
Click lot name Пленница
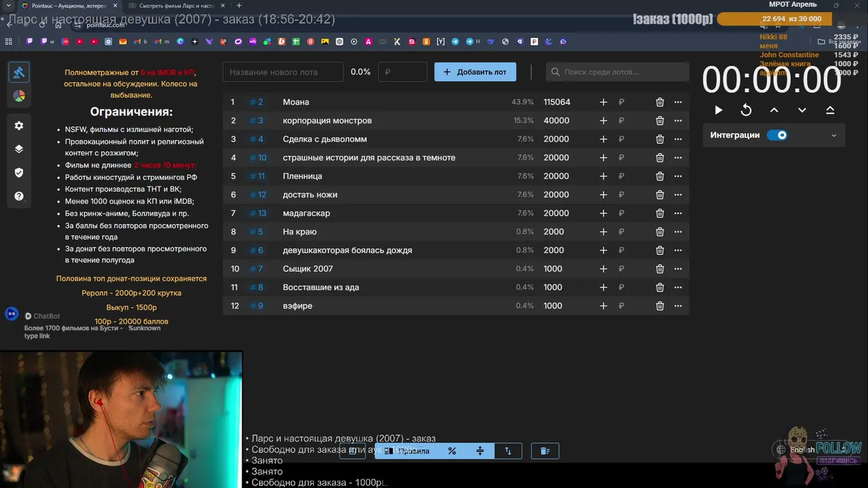click(x=302, y=176)
